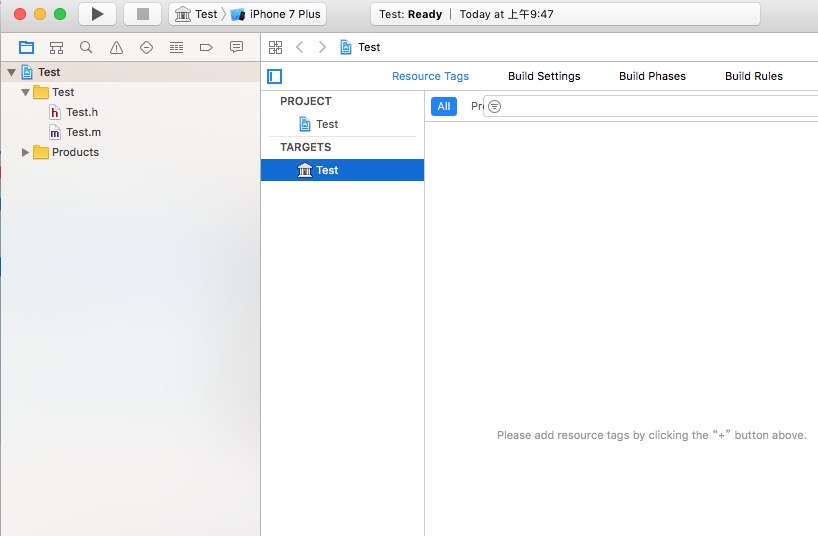818x536 pixels.
Task: Run the project with the Play button
Action: tap(97, 14)
